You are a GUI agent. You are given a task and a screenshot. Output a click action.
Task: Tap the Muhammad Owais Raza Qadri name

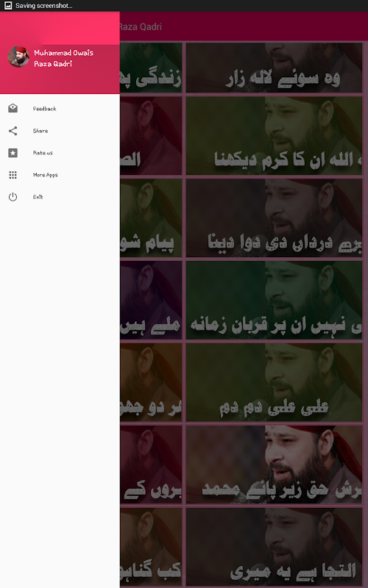pos(63,58)
